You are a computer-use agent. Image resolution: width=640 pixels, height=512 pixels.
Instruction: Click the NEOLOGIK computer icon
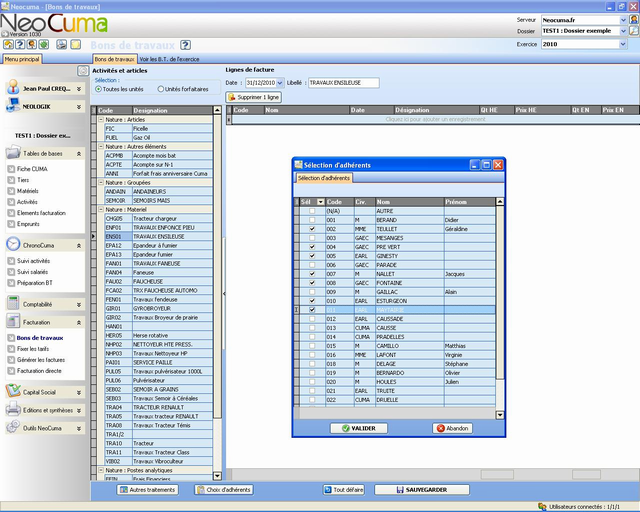(13, 106)
